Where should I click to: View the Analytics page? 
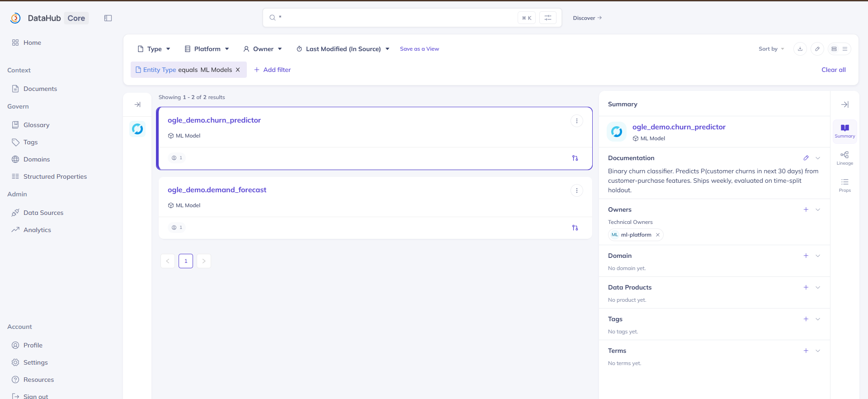37,230
